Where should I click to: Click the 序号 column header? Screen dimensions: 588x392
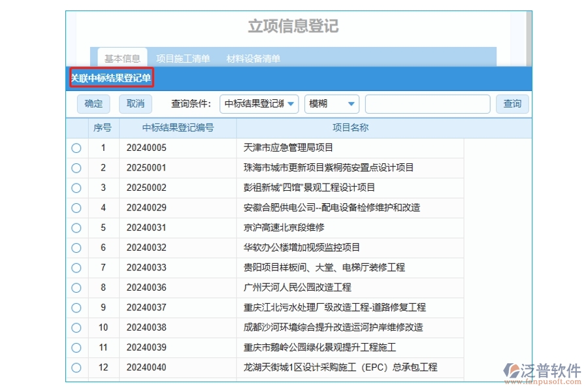[103, 128]
